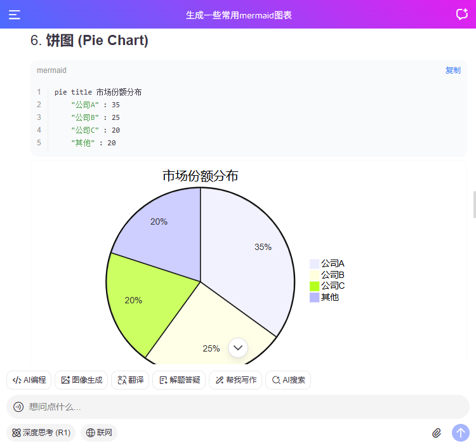
Task: Open the AI搜索 search shortcut
Action: pyautogui.click(x=288, y=380)
